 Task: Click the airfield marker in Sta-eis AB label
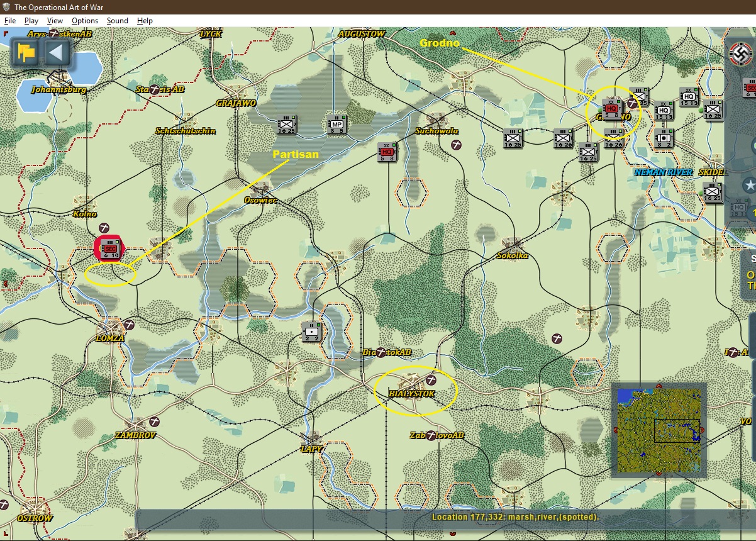coord(155,89)
